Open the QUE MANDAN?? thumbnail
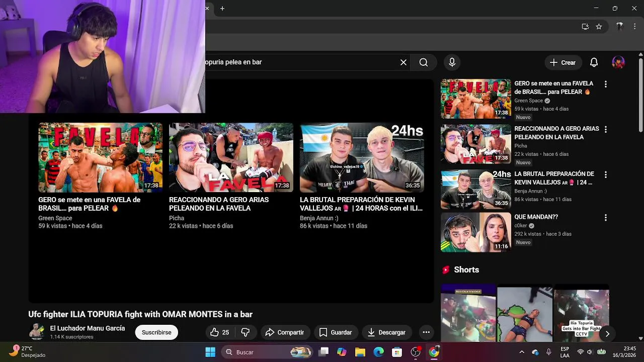Screen dimensions: 644x362 (475, 232)
